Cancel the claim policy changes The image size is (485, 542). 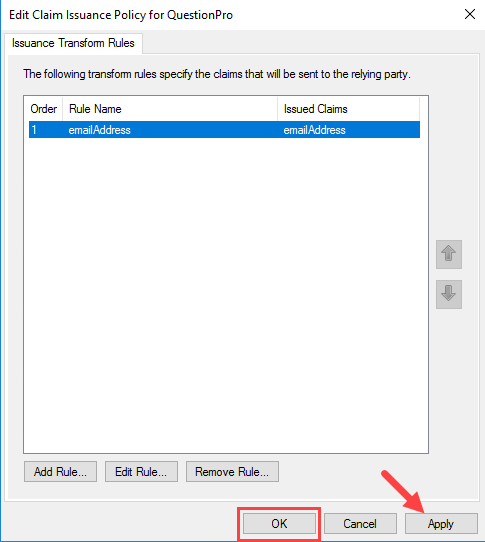click(x=360, y=524)
